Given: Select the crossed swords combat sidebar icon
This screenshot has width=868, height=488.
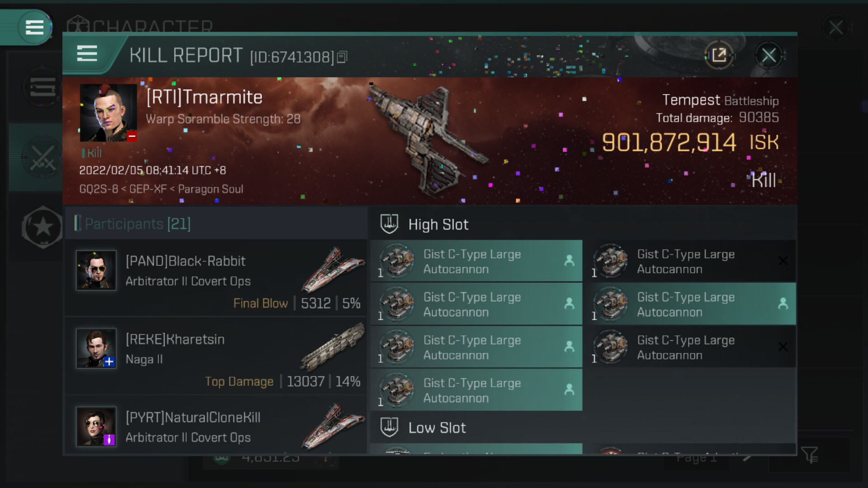Looking at the screenshot, I should (x=42, y=158).
